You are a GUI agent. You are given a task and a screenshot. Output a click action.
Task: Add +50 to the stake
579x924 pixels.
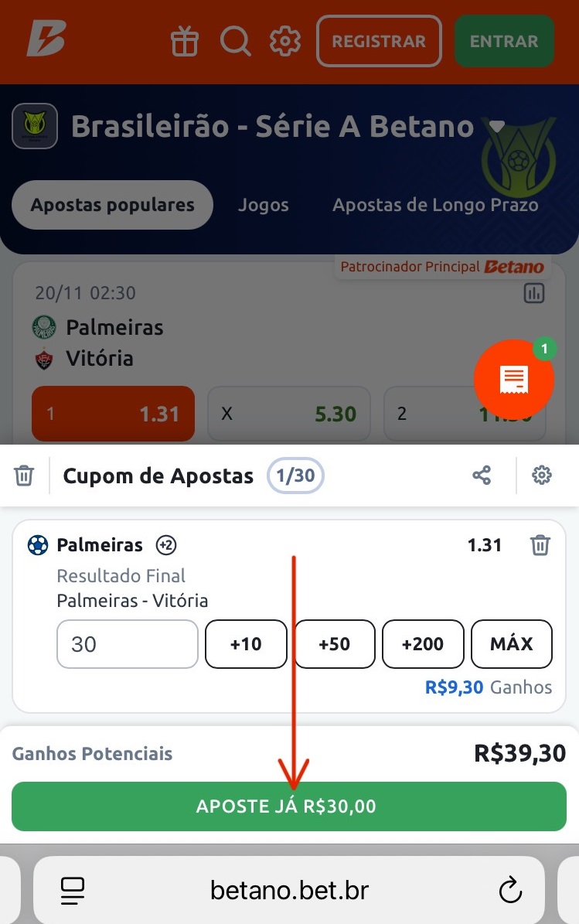coord(335,644)
